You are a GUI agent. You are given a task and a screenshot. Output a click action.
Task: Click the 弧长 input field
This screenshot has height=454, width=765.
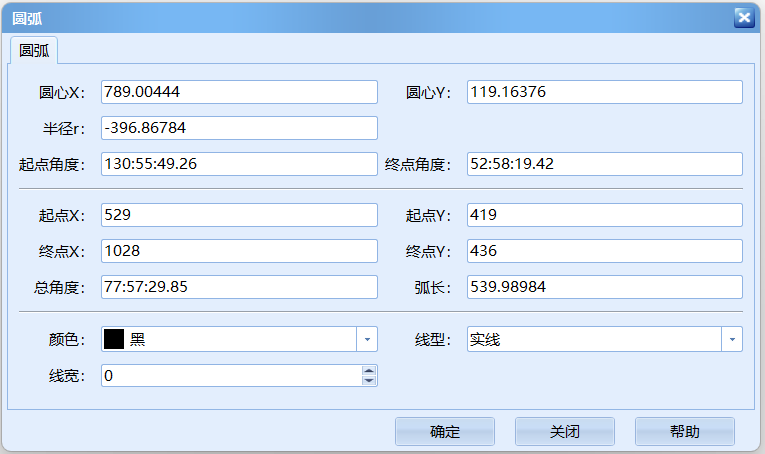[604, 287]
